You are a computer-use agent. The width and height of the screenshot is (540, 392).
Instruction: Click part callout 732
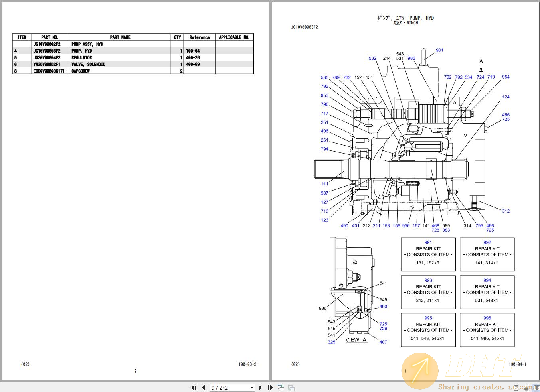tap(347, 78)
